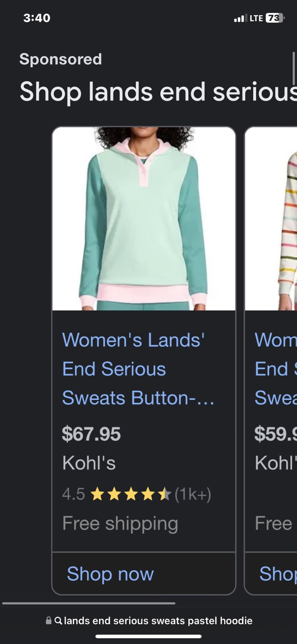Tap the address bar showing lands end search
This screenshot has height=644, width=297.
coord(149,621)
